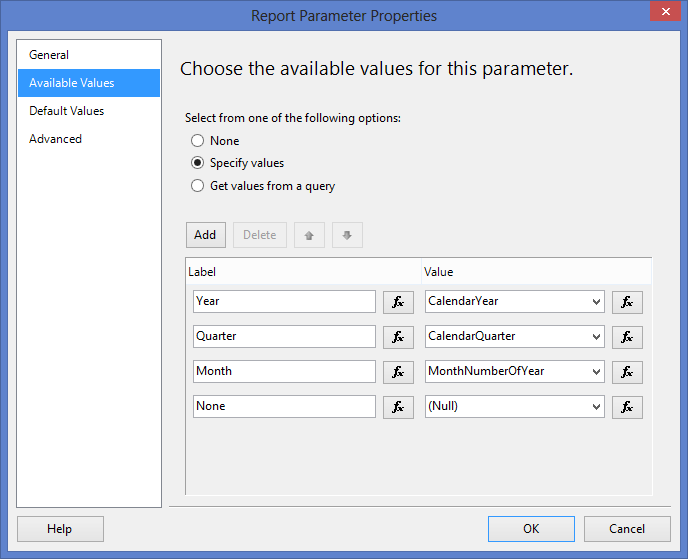The height and width of the screenshot is (559, 688).
Task: Click fx button beside CalendarYear value
Action: pyautogui.click(x=627, y=302)
